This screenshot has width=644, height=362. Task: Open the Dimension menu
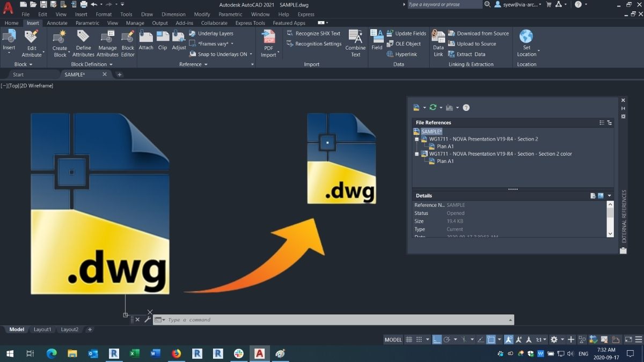[173, 14]
